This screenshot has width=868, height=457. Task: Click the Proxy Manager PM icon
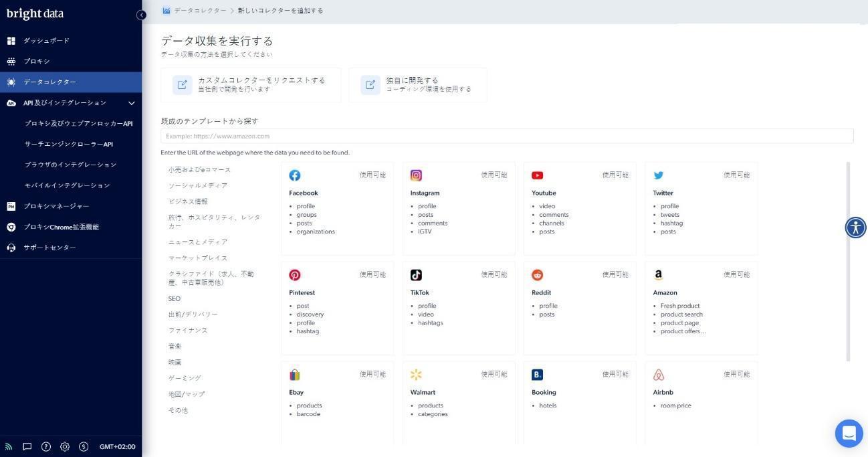11,206
